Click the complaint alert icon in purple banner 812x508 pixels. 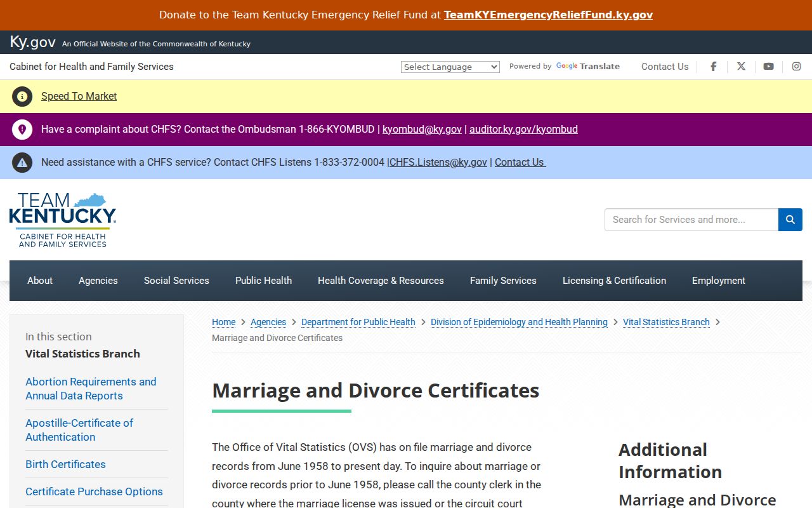pyautogui.click(x=22, y=130)
